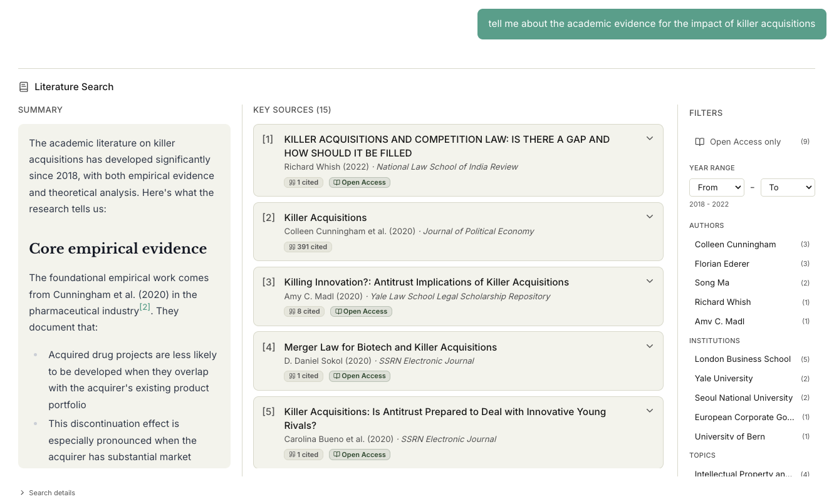Screen dimensions: 834x504
Task: Click the Open Access badge on Bueno's paper
Action: 359,455
